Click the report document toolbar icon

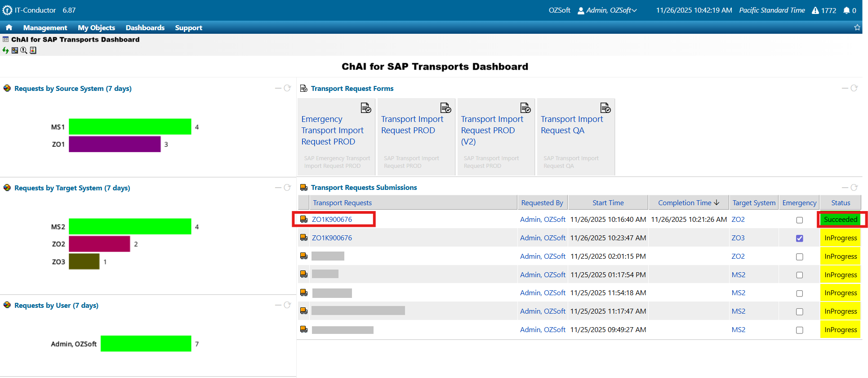33,50
